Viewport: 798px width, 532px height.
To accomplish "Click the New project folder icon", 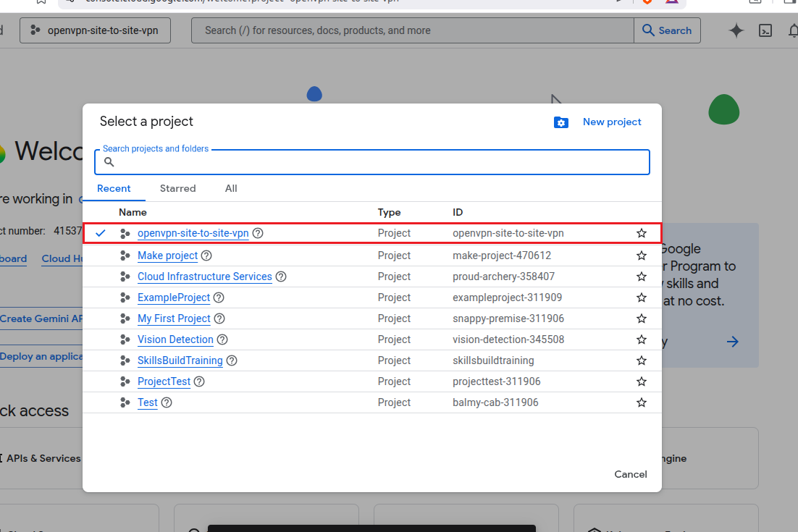I will pyautogui.click(x=560, y=122).
